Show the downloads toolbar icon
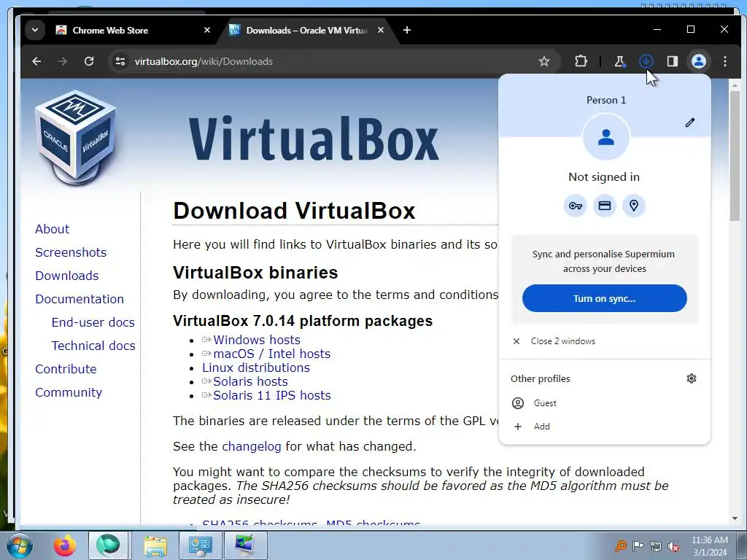This screenshot has height=560, width=747. pos(646,61)
